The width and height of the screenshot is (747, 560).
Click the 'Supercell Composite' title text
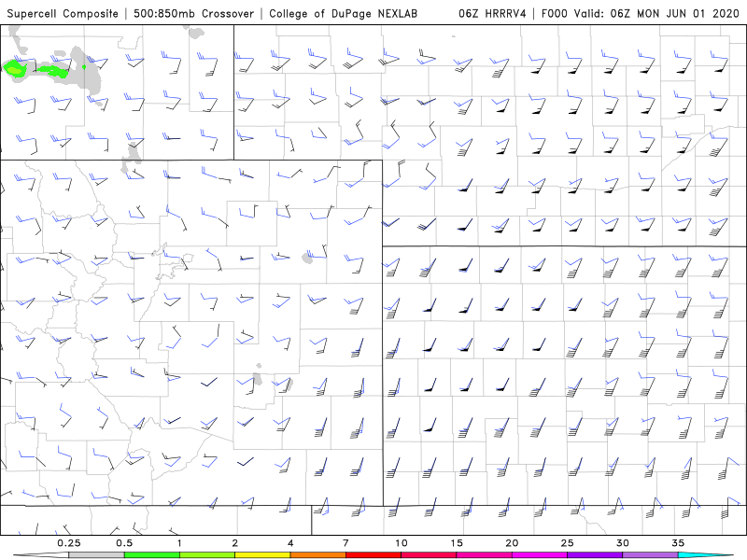click(63, 13)
